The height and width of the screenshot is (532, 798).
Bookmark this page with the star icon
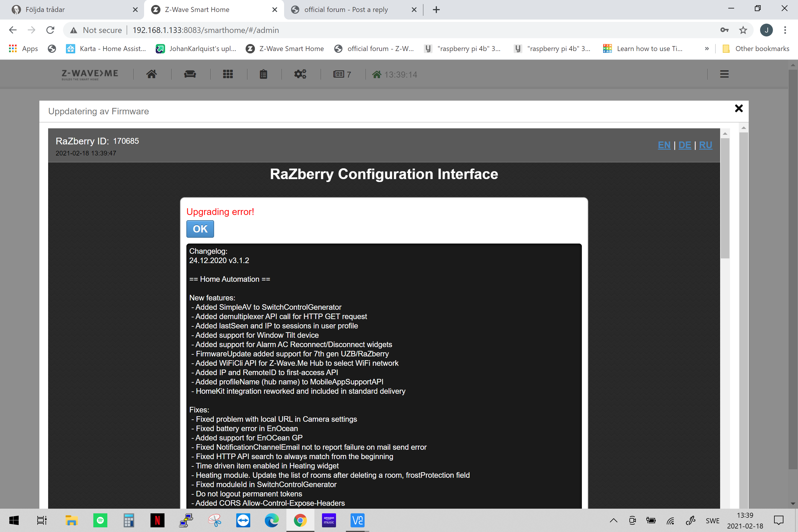point(743,30)
